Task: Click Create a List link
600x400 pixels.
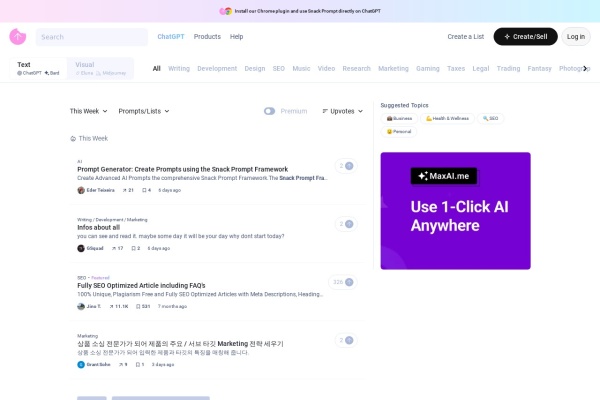Action: pyautogui.click(x=466, y=37)
